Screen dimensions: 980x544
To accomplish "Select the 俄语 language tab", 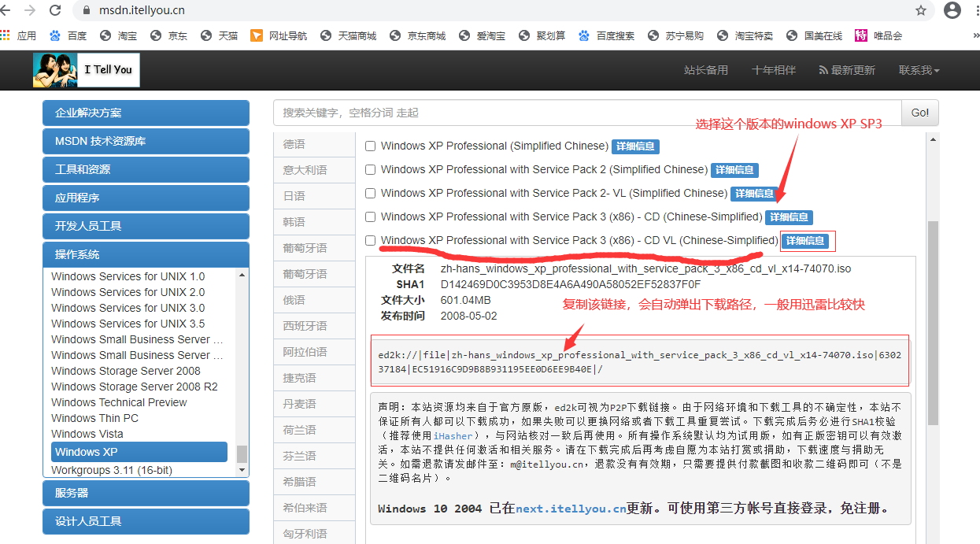I will (314, 300).
